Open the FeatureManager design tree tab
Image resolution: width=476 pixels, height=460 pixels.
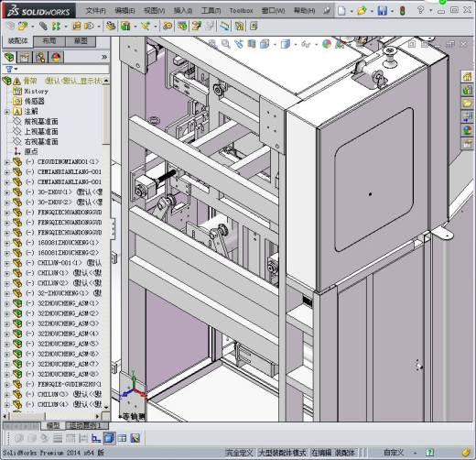coord(9,57)
